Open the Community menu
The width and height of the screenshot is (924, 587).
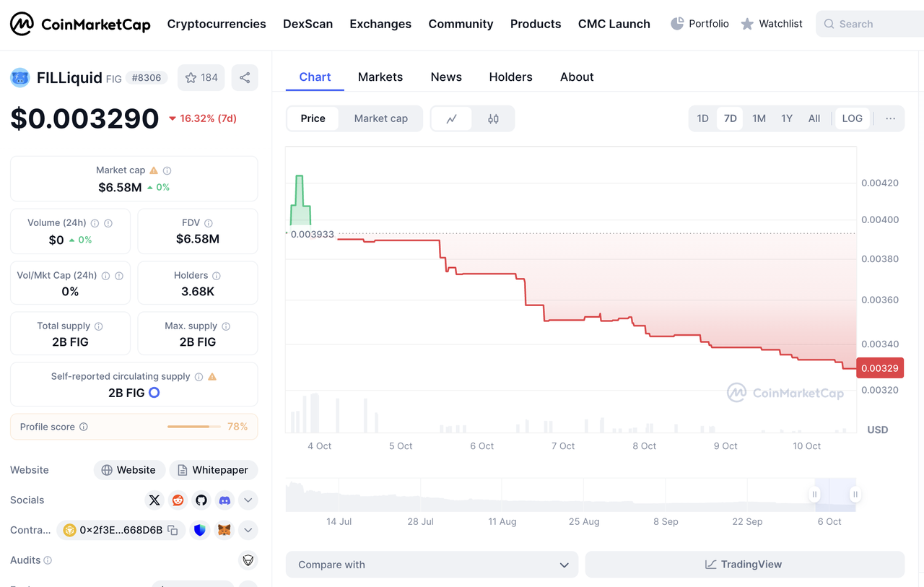coord(461,24)
